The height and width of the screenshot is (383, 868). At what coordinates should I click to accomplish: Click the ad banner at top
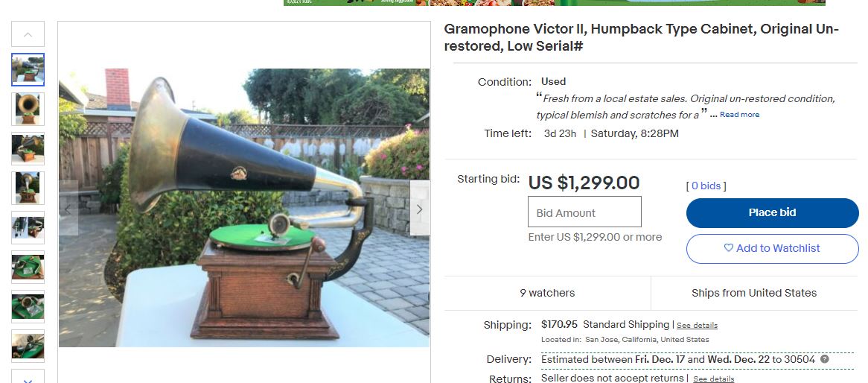[x=554, y=3]
